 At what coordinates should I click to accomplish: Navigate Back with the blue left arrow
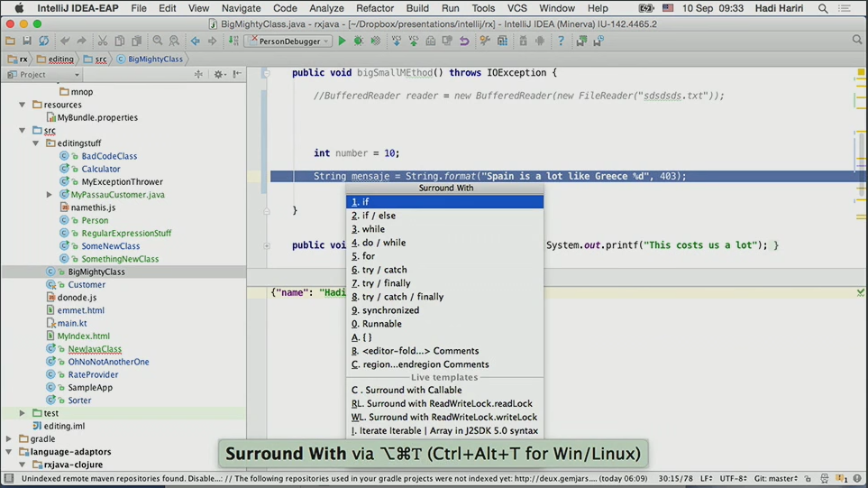(x=195, y=41)
